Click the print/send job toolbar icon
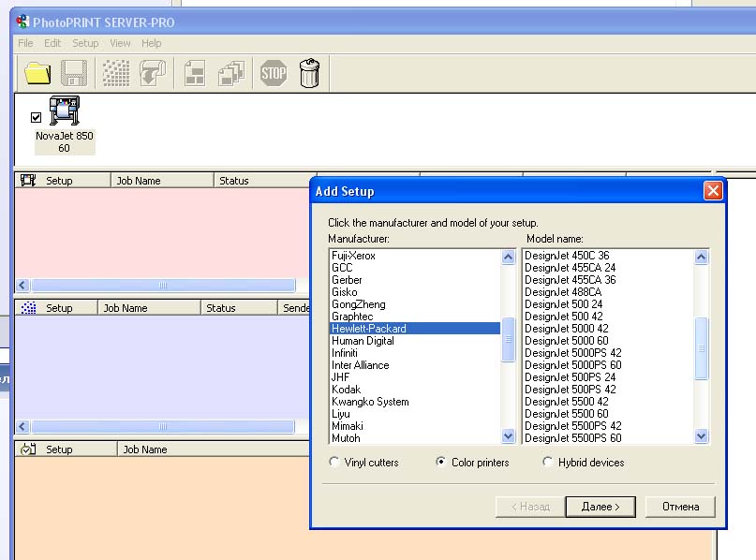756x560 pixels. pyautogui.click(x=153, y=73)
